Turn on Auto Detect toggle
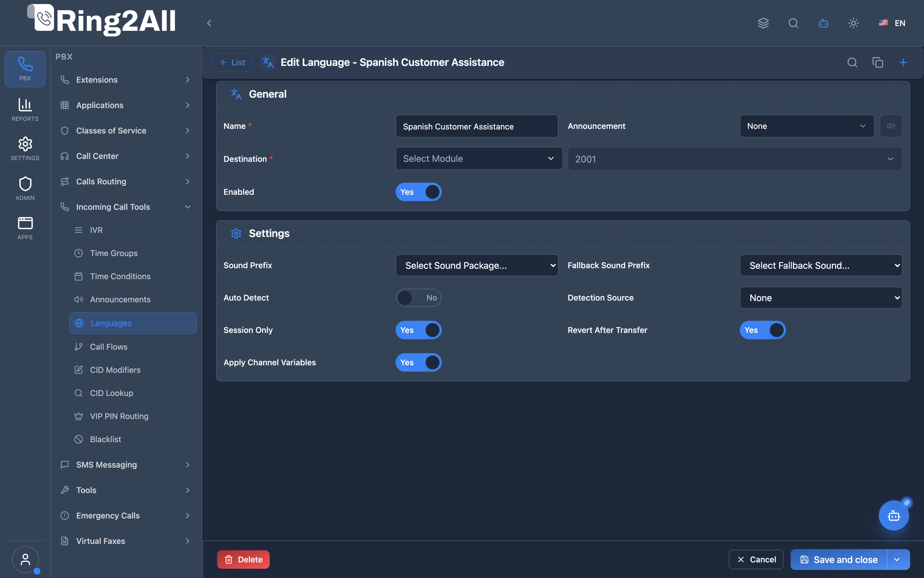 (x=418, y=298)
